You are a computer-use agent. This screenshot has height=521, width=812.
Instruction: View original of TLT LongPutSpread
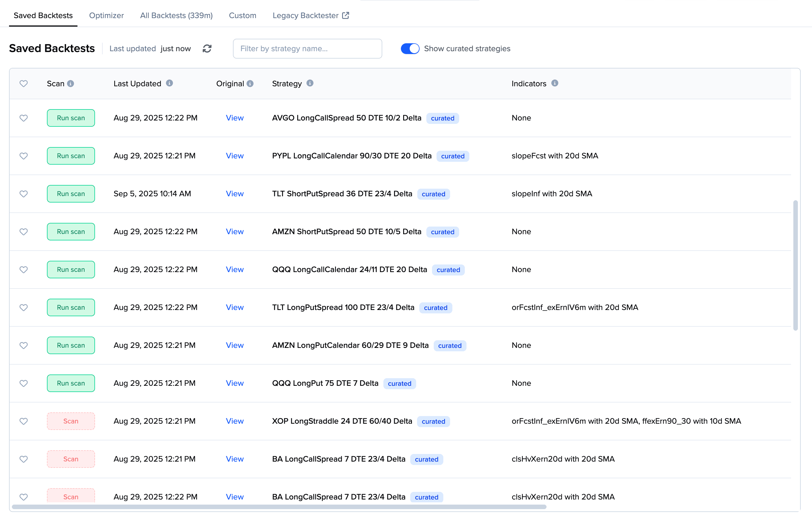(x=235, y=307)
